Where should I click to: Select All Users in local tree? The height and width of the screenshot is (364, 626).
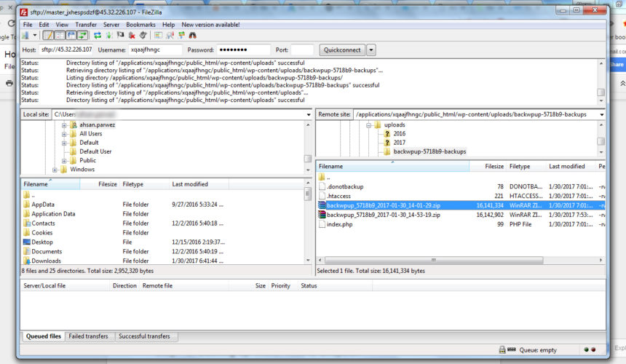click(x=91, y=134)
